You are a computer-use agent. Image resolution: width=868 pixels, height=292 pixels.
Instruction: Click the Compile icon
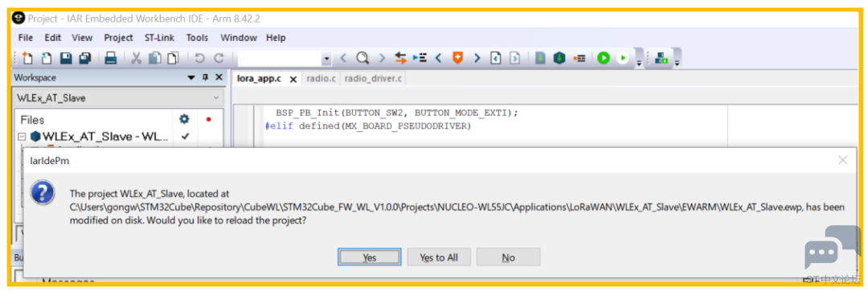541,58
